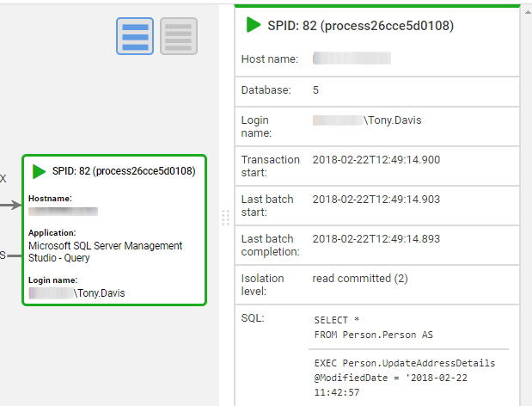Click the green play icon in the details panel header
Screen dimensions: 532x406
coord(253,25)
